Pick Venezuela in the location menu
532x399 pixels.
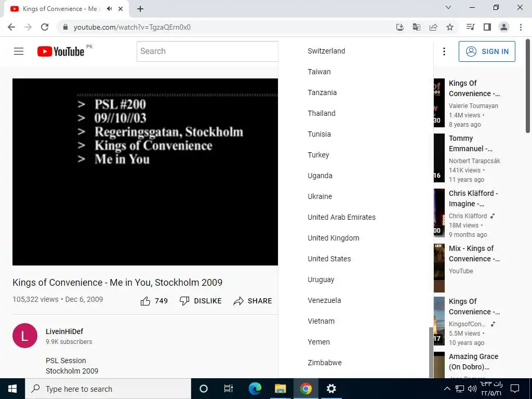click(x=324, y=300)
